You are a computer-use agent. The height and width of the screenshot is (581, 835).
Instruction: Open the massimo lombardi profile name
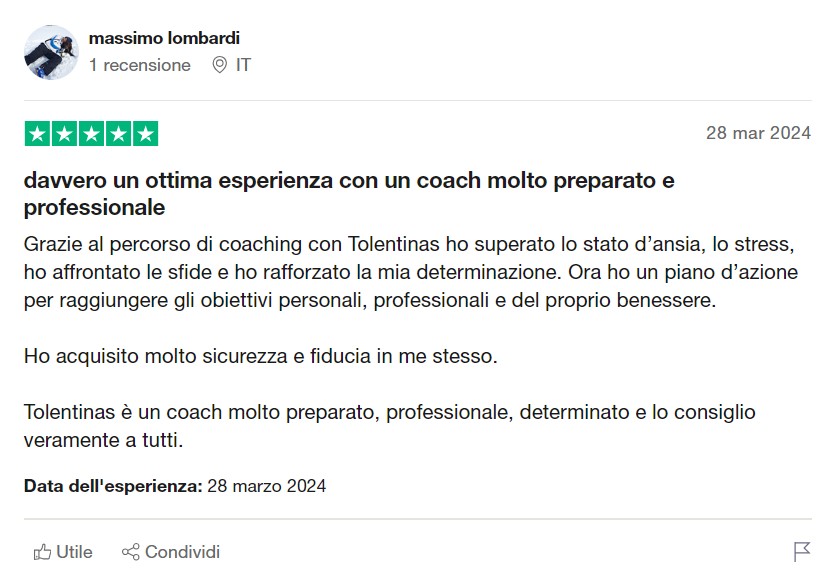point(164,38)
